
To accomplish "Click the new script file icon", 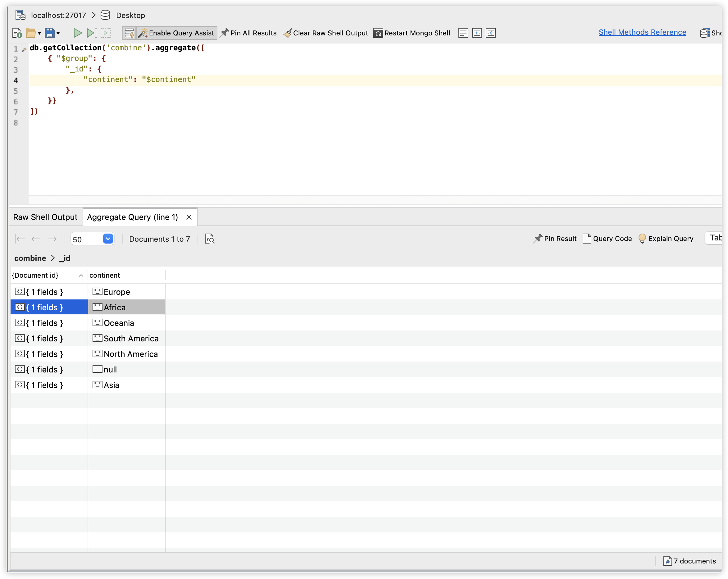I will coord(17,33).
